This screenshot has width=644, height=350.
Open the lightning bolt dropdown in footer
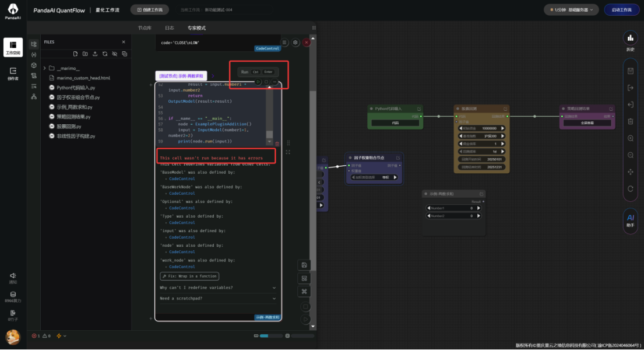61,336
